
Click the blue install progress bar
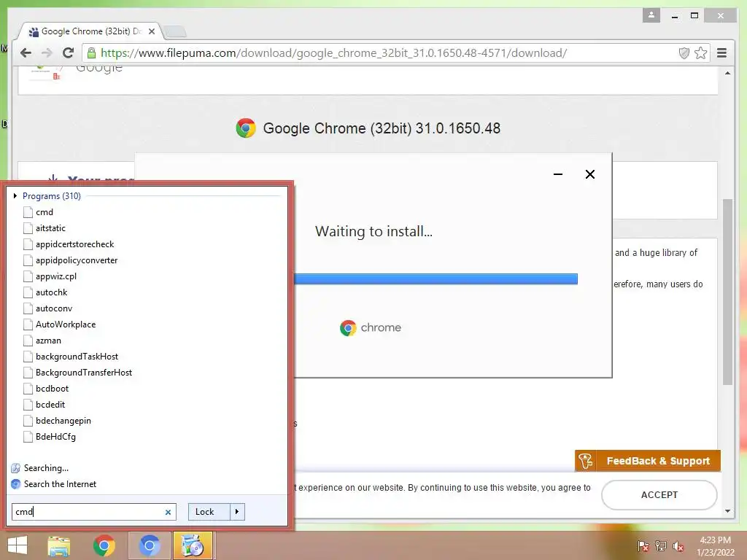pyautogui.click(x=436, y=279)
